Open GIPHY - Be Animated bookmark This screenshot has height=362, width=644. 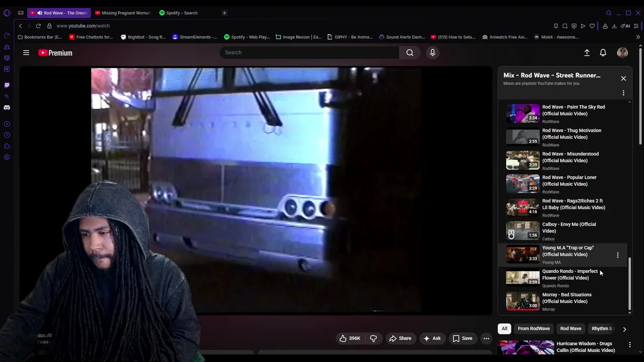350,37
